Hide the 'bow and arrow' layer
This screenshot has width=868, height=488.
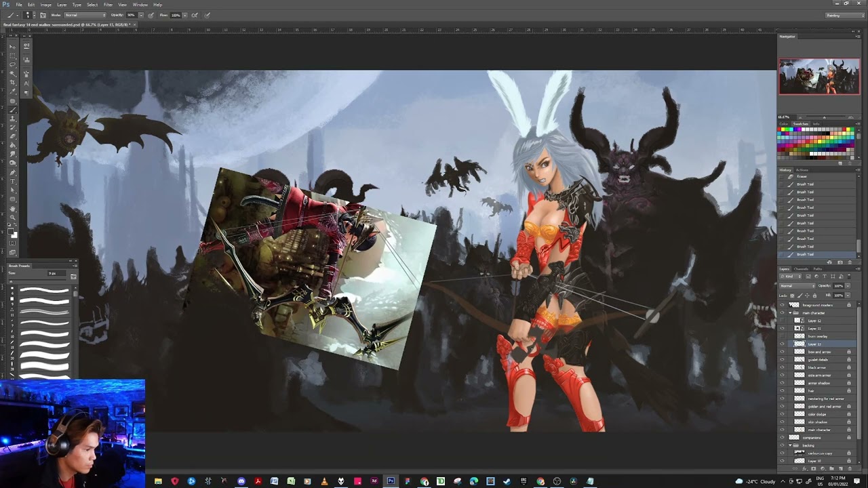click(782, 352)
